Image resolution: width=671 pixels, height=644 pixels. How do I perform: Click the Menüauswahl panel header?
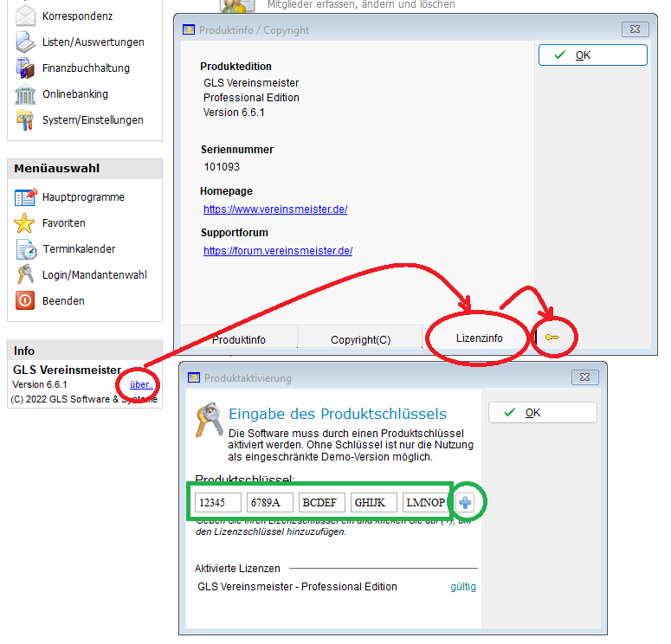click(85, 169)
